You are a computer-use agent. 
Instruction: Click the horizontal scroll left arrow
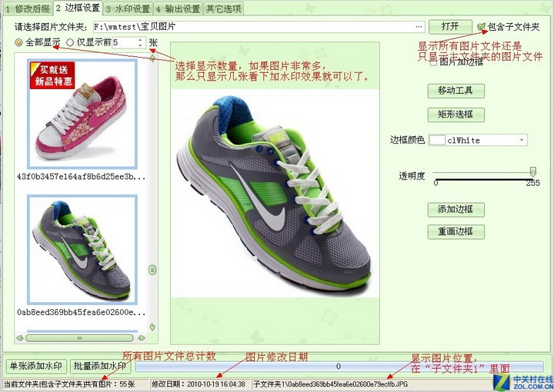20,338
